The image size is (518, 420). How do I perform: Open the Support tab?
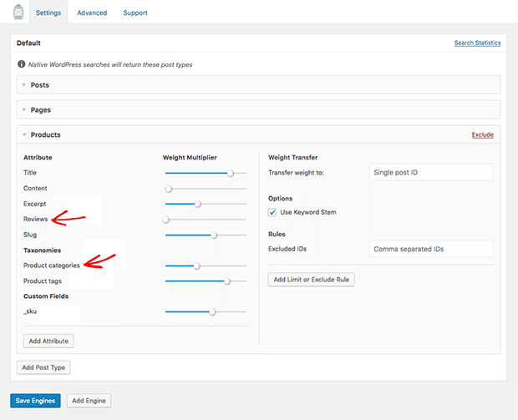point(135,13)
